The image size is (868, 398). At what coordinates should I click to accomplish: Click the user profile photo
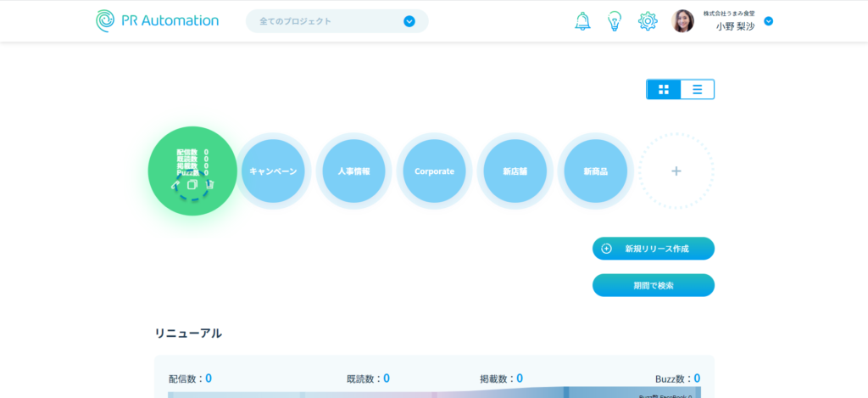(682, 21)
